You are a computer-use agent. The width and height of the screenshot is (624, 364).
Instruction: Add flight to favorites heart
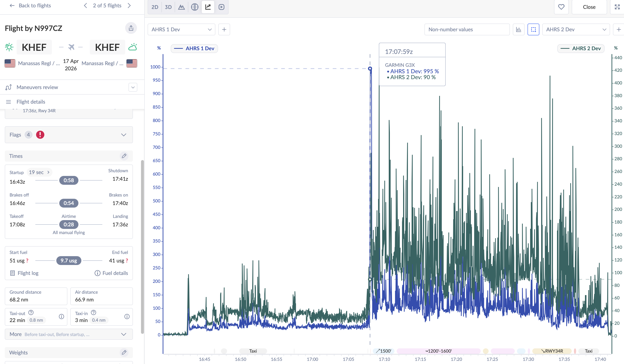tap(561, 7)
